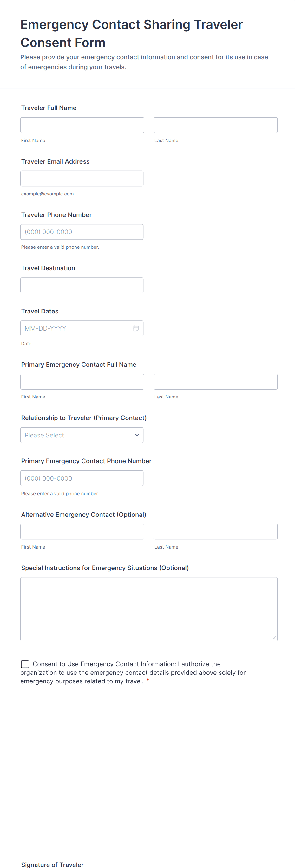Click the Traveler Full Name label

tap(49, 108)
